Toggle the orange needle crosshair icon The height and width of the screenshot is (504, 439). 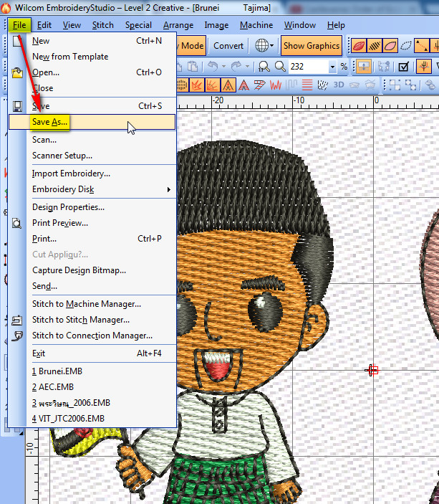tap(423, 67)
